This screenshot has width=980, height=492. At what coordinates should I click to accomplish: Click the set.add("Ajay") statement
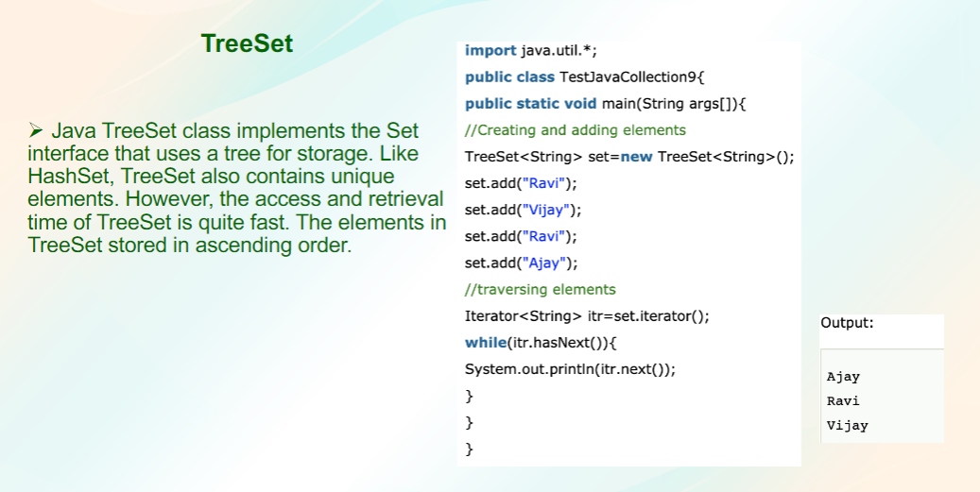point(522,263)
